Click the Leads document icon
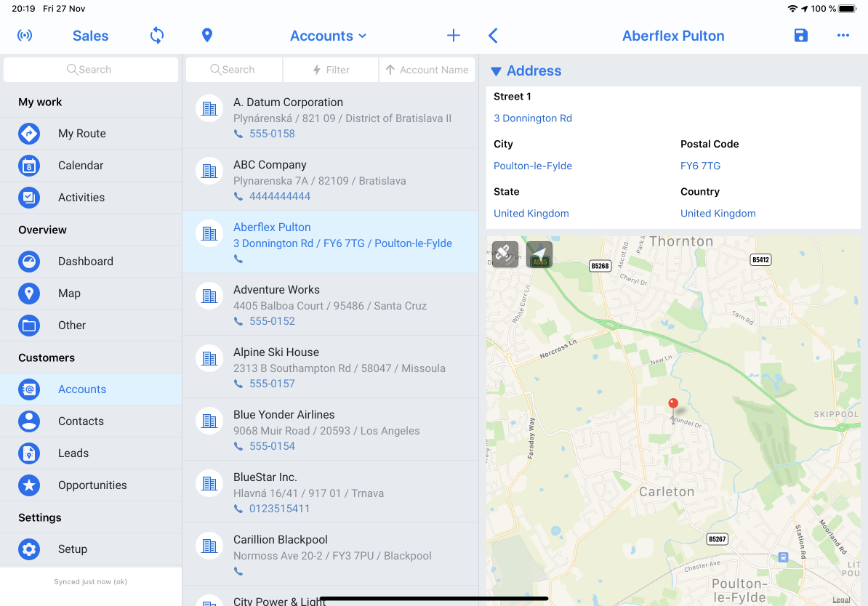This screenshot has height=606, width=868. (x=29, y=453)
